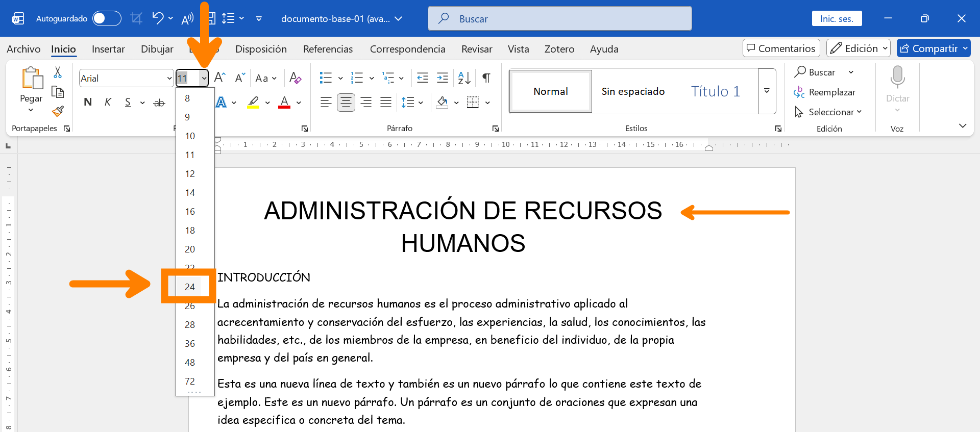Click the Bullets list icon
This screenshot has height=432, width=980.
[326, 78]
